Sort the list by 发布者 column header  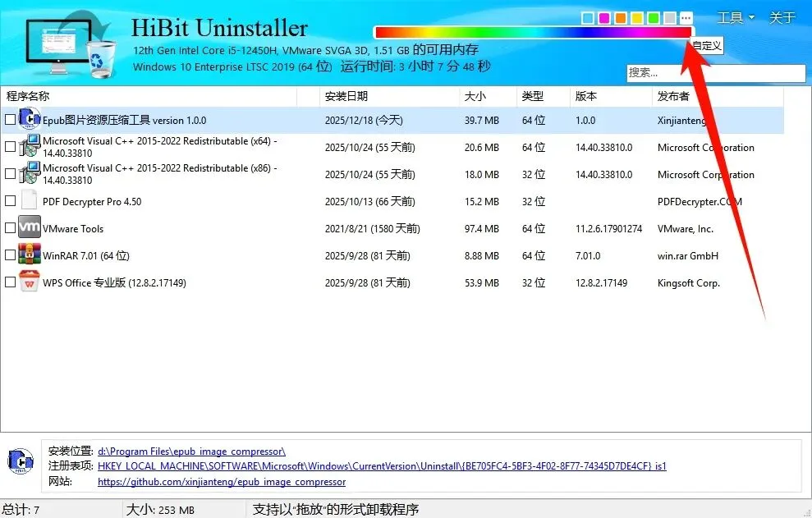718,96
